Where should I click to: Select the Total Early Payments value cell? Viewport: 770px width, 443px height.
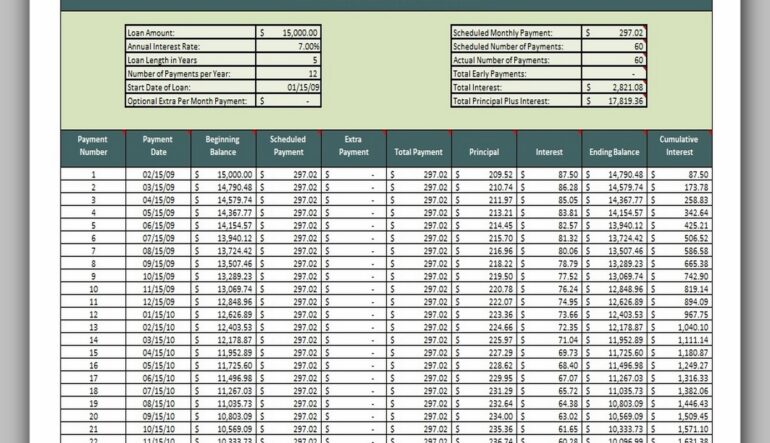click(x=614, y=73)
